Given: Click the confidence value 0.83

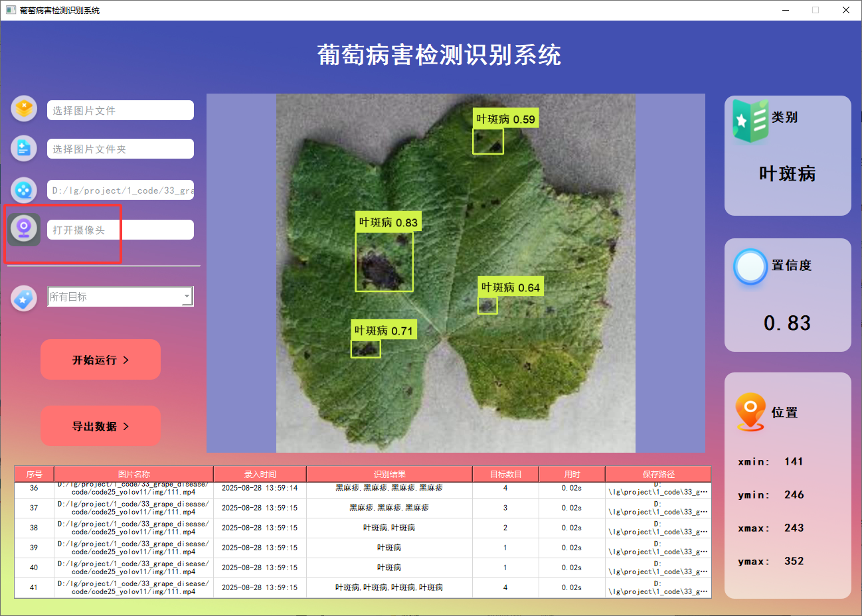Looking at the screenshot, I should (x=788, y=323).
